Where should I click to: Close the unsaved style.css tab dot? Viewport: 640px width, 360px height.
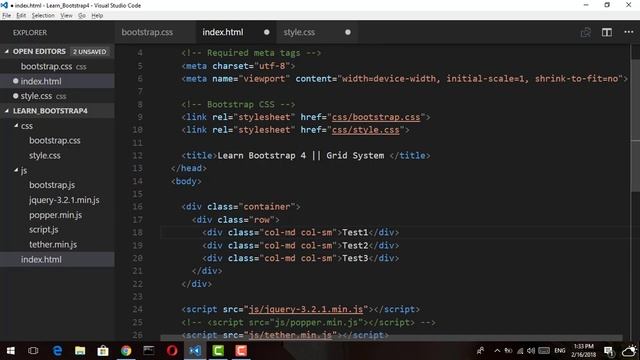[348, 32]
